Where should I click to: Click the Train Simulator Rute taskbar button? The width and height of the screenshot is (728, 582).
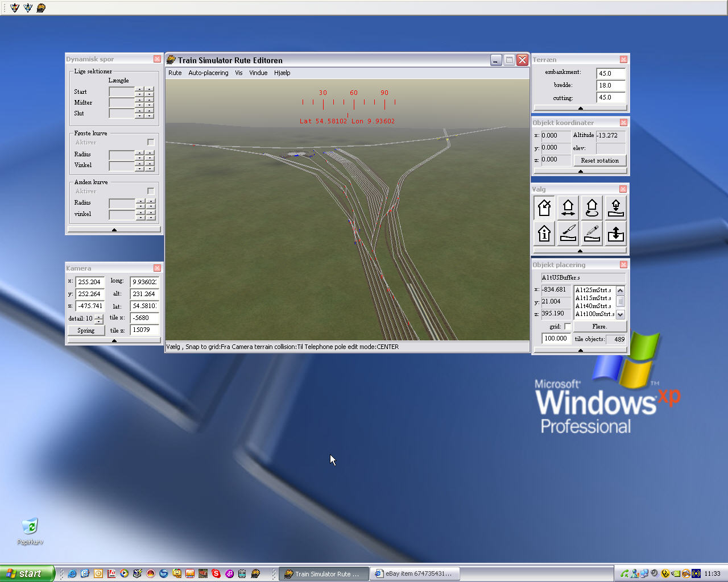point(324,573)
